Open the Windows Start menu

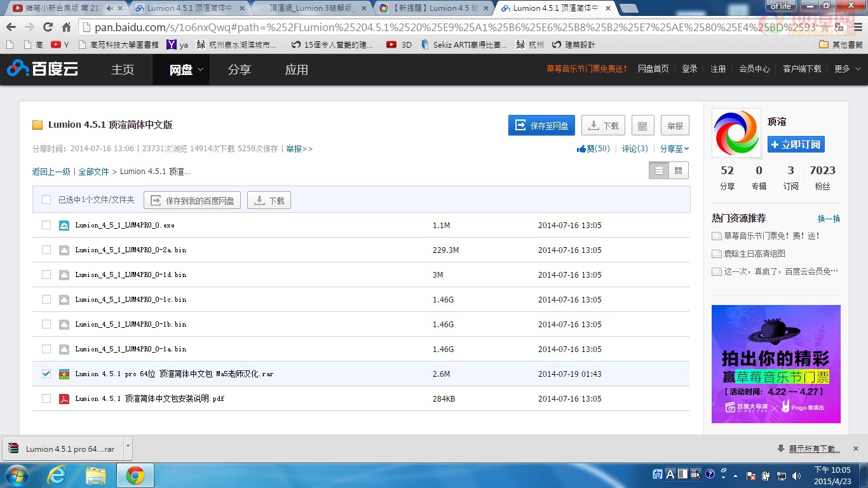pos(17,475)
